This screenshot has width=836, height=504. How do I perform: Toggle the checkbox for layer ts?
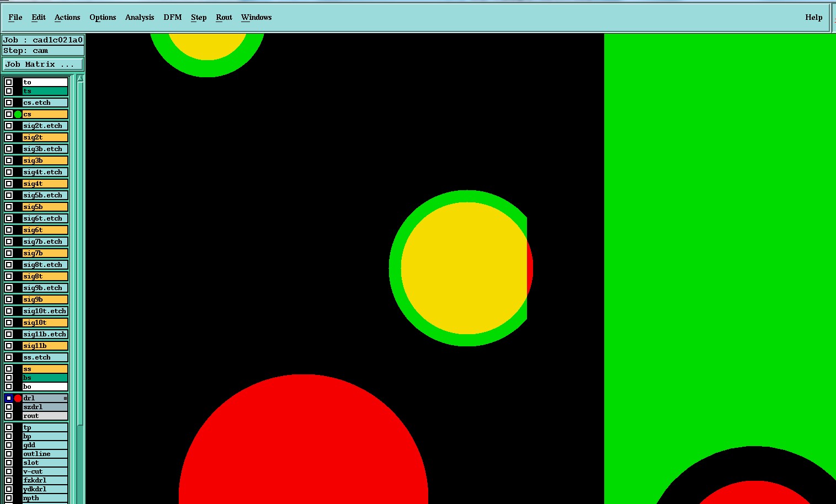[x=9, y=91]
